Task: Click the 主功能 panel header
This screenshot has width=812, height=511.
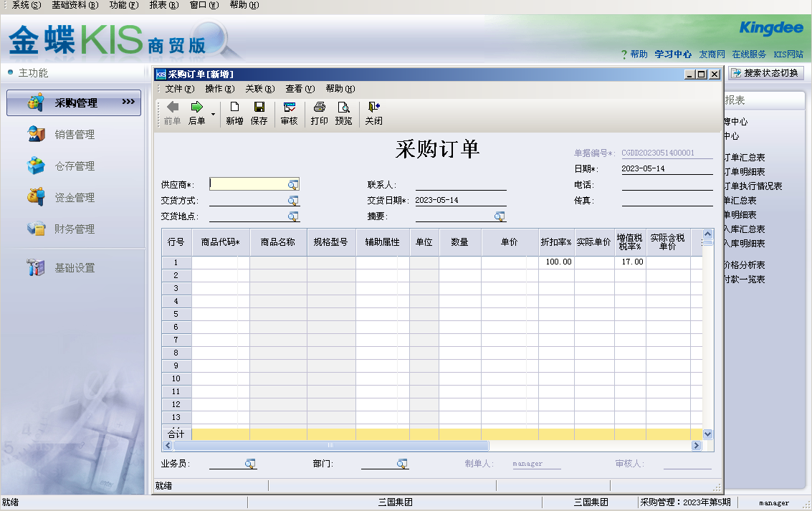Action: pos(33,73)
